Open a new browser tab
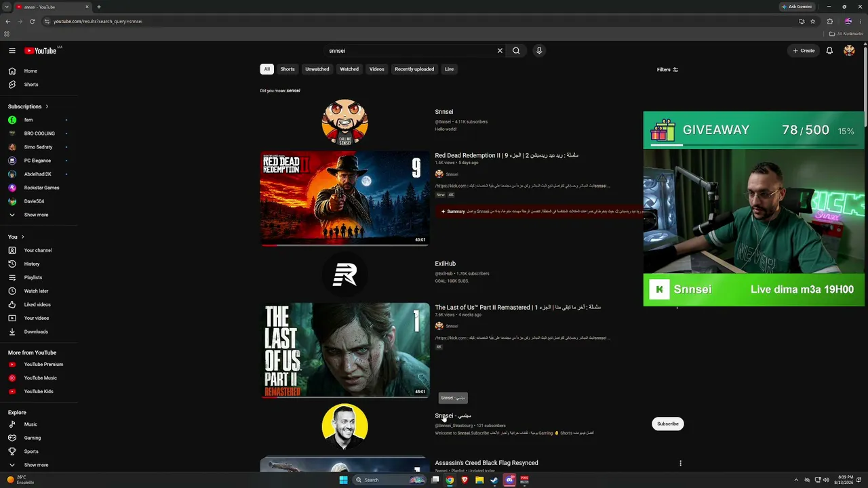 (x=99, y=7)
